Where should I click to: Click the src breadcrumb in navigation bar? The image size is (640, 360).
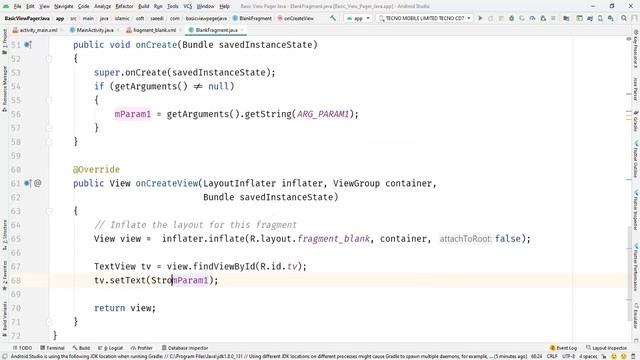[x=73, y=18]
